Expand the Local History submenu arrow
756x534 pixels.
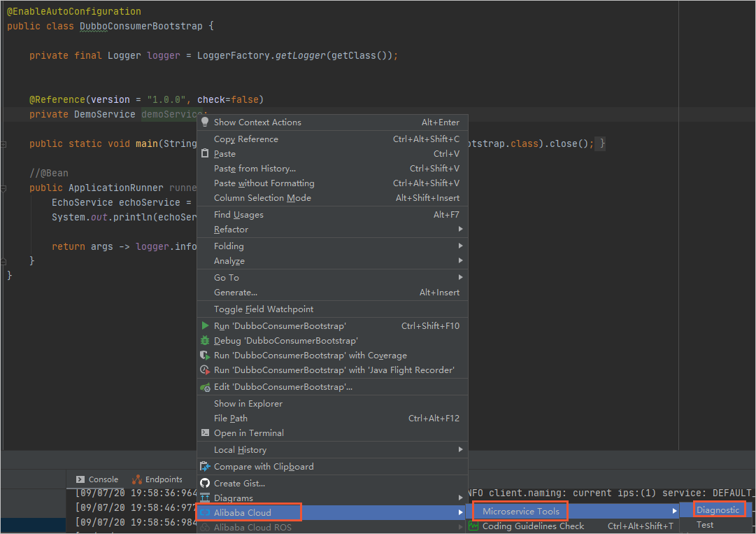460,449
